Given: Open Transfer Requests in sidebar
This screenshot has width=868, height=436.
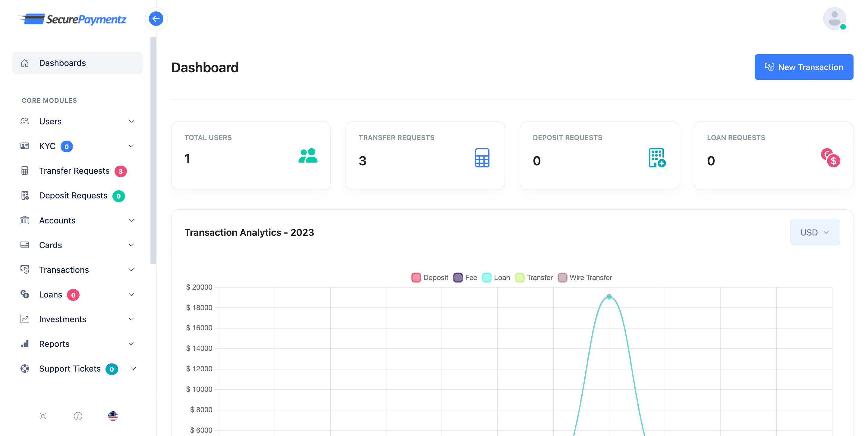Looking at the screenshot, I should (77, 171).
